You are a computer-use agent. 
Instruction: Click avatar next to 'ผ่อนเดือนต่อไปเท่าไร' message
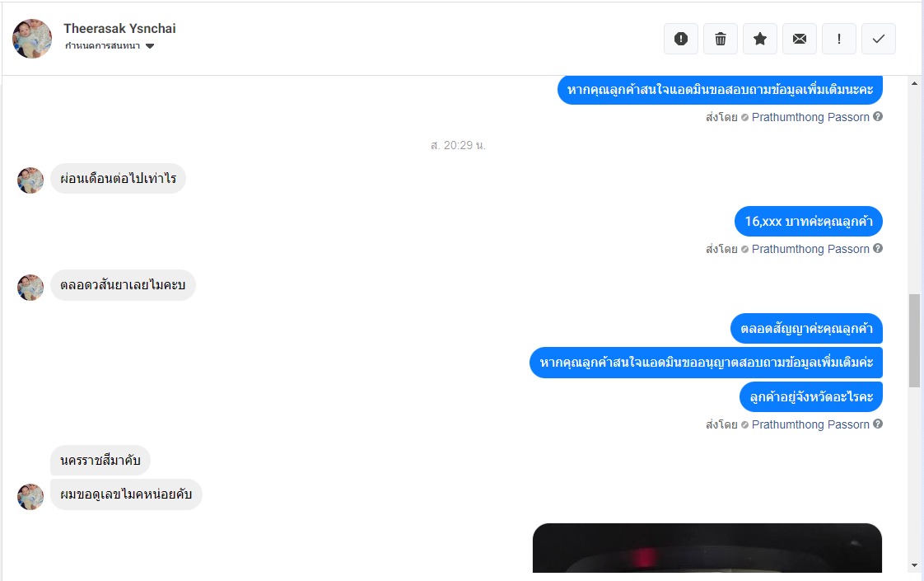30,180
